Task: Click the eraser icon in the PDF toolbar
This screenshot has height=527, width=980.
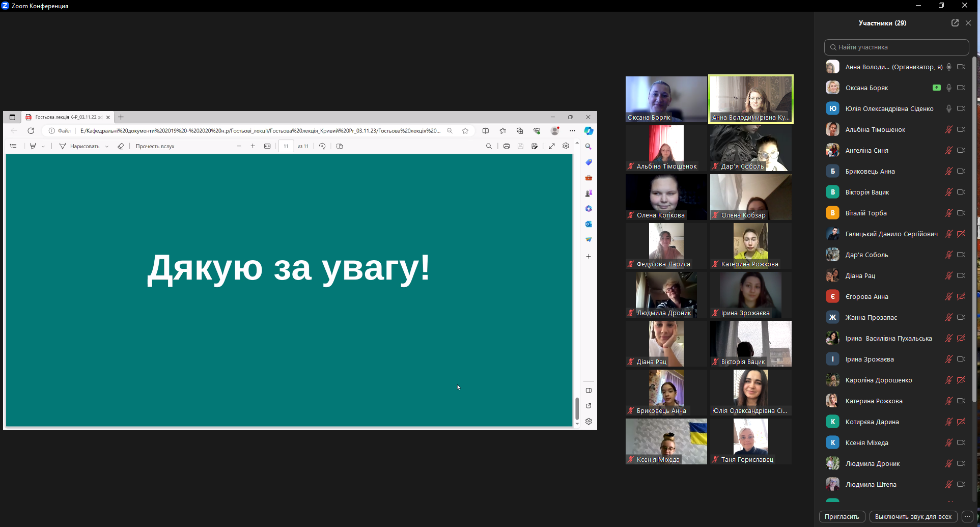Action: (120, 146)
